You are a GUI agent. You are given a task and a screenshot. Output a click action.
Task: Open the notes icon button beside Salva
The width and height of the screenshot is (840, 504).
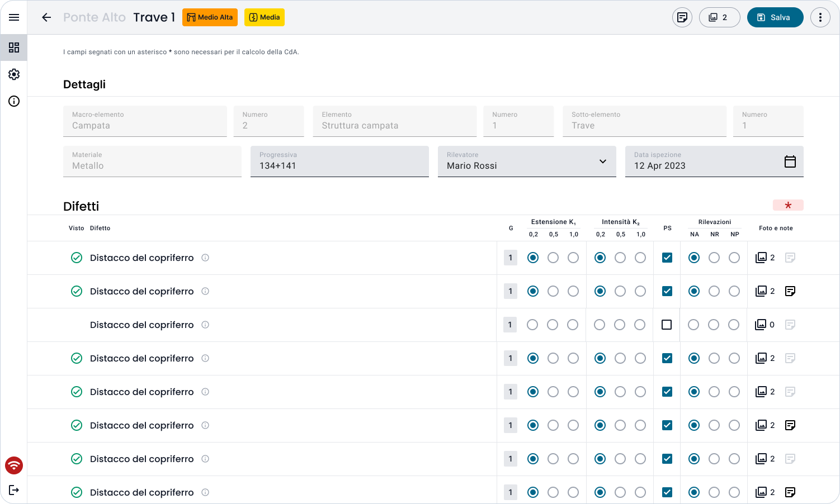682,17
